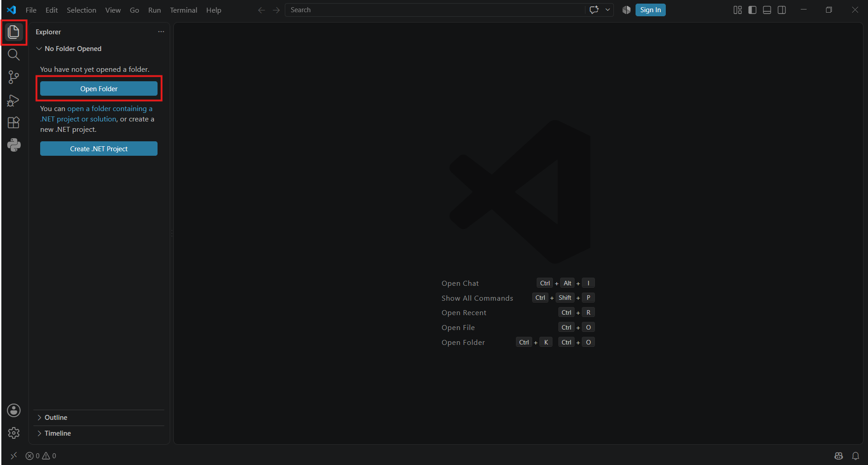Open the chat dropdown arrow in title bar
The height and width of the screenshot is (465, 868).
click(x=608, y=10)
